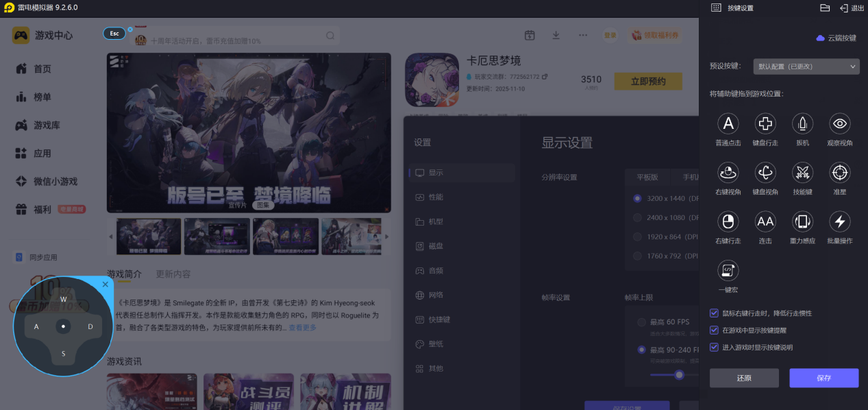Image resolution: width=868 pixels, height=410 pixels.
Task: Close the WASD key overlay
Action: point(106,284)
